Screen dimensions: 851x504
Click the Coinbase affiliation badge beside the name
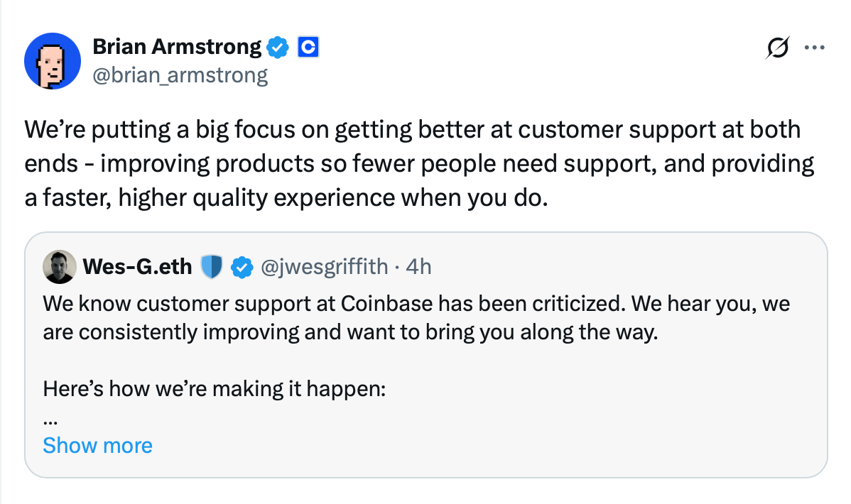click(x=308, y=48)
